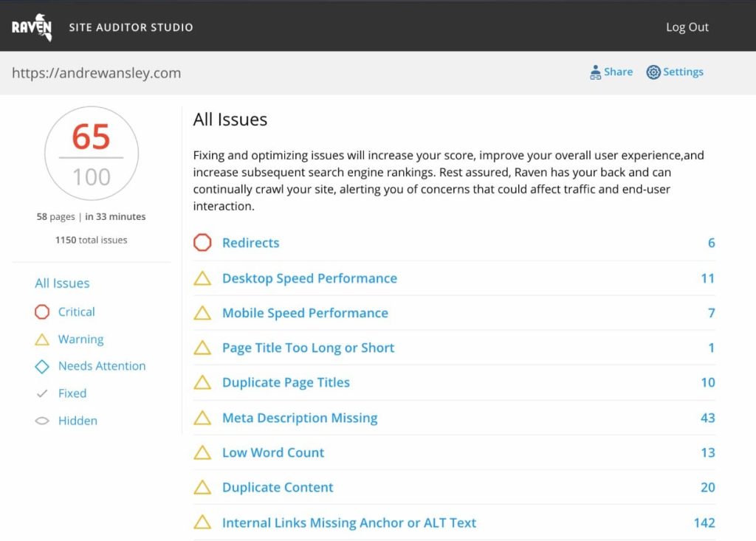Open Page Title Too Long or Short
This screenshot has width=756, height=541.
tap(308, 348)
